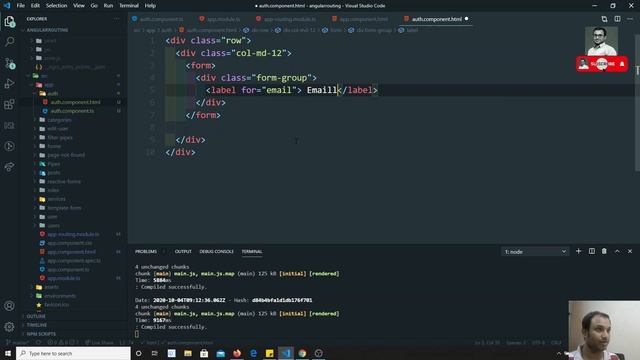Switch to the DEBUG CONSOLE tab

pos(216,251)
